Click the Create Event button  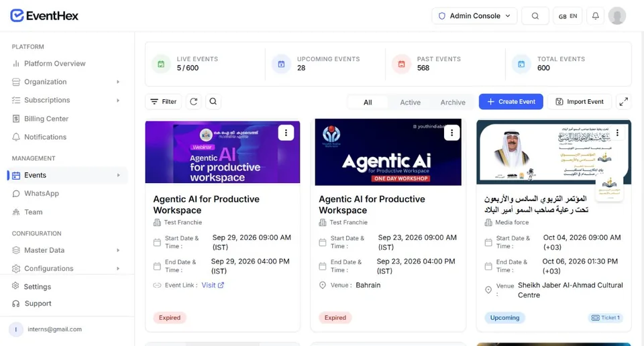511,101
